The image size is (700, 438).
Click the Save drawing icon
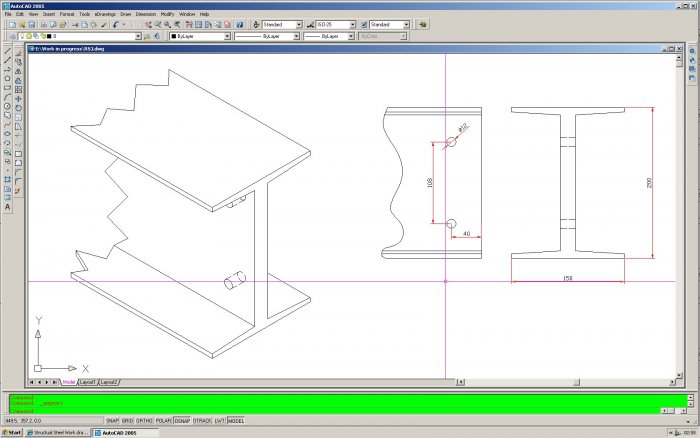32,25
